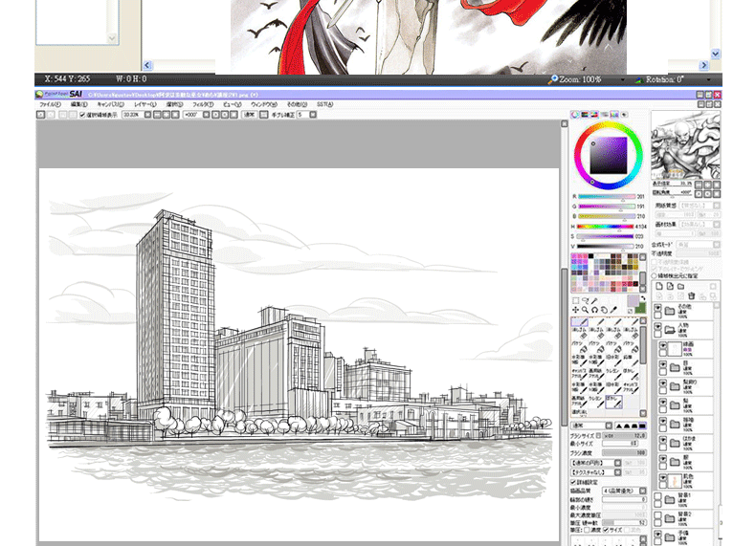Show the color wheel panel icon
Image resolution: width=756 pixels, height=546 pixels.
pos(576,115)
